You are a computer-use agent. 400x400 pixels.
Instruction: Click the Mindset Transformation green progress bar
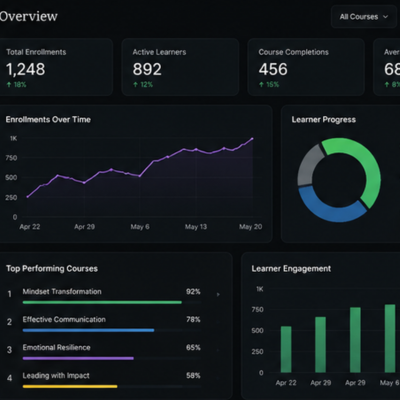(x=102, y=302)
